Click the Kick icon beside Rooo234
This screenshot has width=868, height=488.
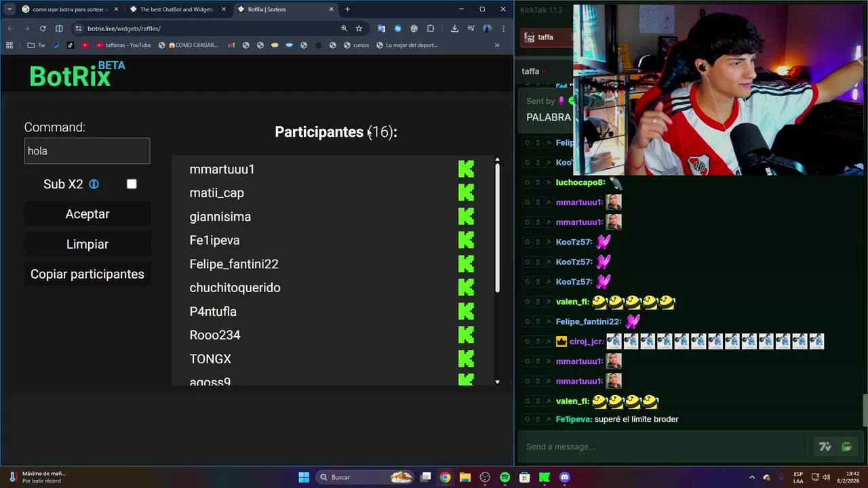pyautogui.click(x=466, y=335)
